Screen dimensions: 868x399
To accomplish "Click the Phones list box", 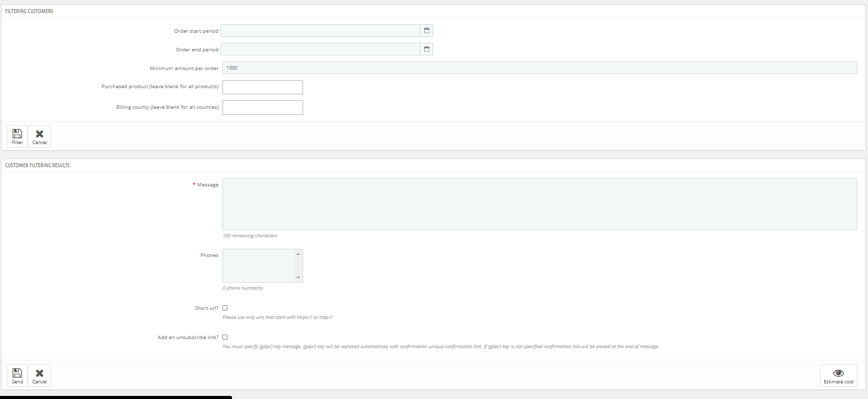I will click(x=263, y=266).
